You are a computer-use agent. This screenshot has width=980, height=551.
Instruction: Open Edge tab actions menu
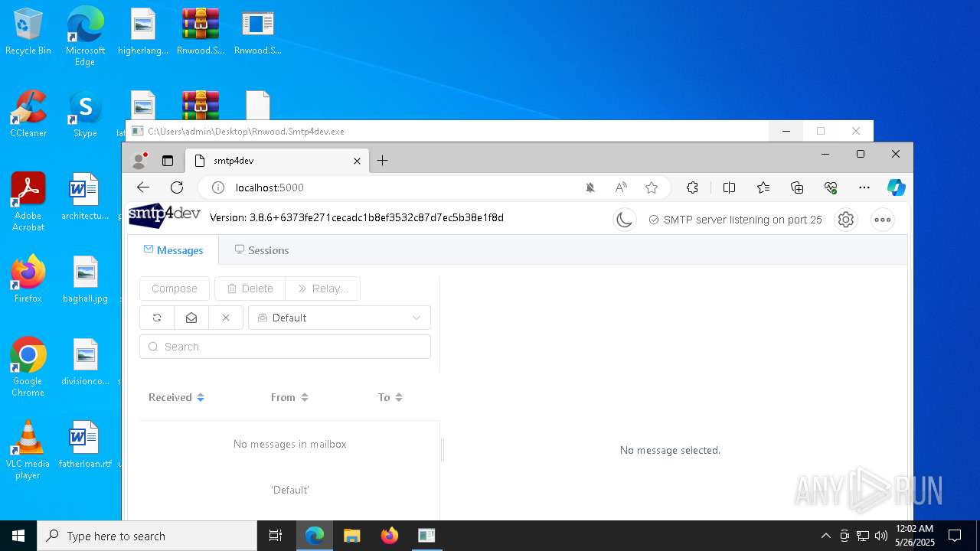168,161
